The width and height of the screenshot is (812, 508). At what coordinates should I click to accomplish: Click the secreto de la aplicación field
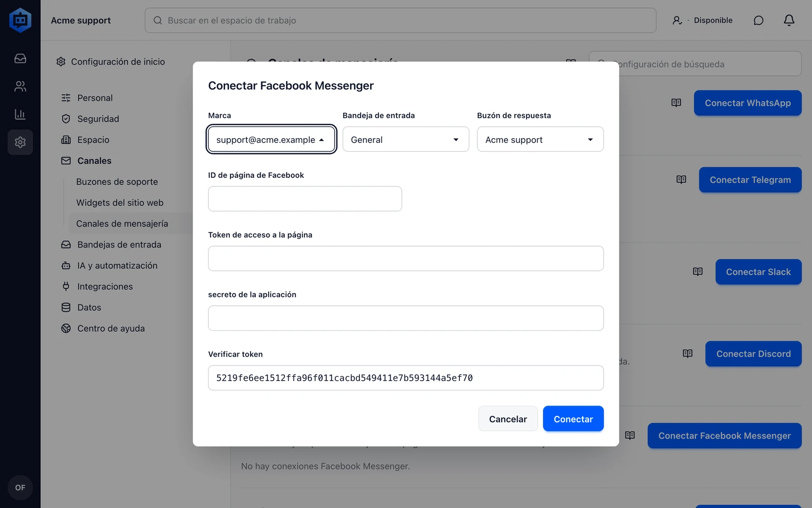[x=405, y=318]
